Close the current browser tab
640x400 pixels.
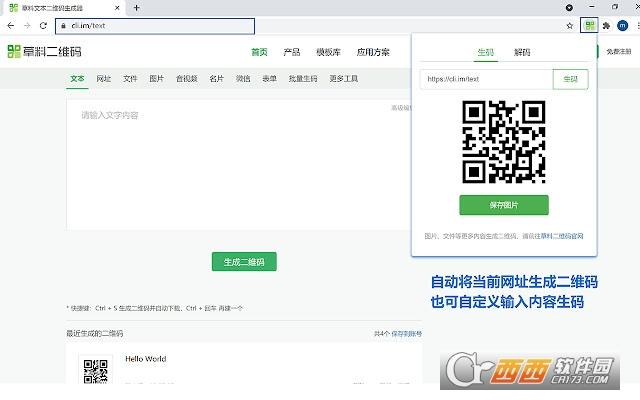pyautogui.click(x=118, y=8)
